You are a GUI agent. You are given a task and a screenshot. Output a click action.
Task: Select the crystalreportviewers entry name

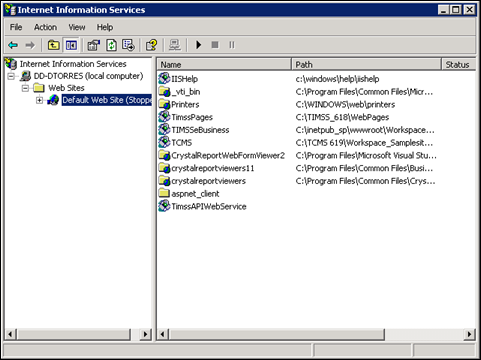pos(209,181)
